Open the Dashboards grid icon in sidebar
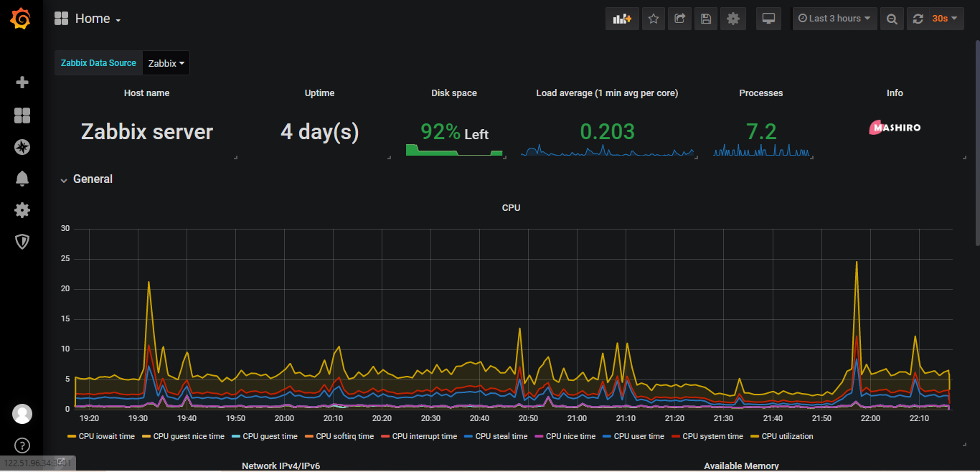This screenshot has height=472, width=980. coord(22,115)
